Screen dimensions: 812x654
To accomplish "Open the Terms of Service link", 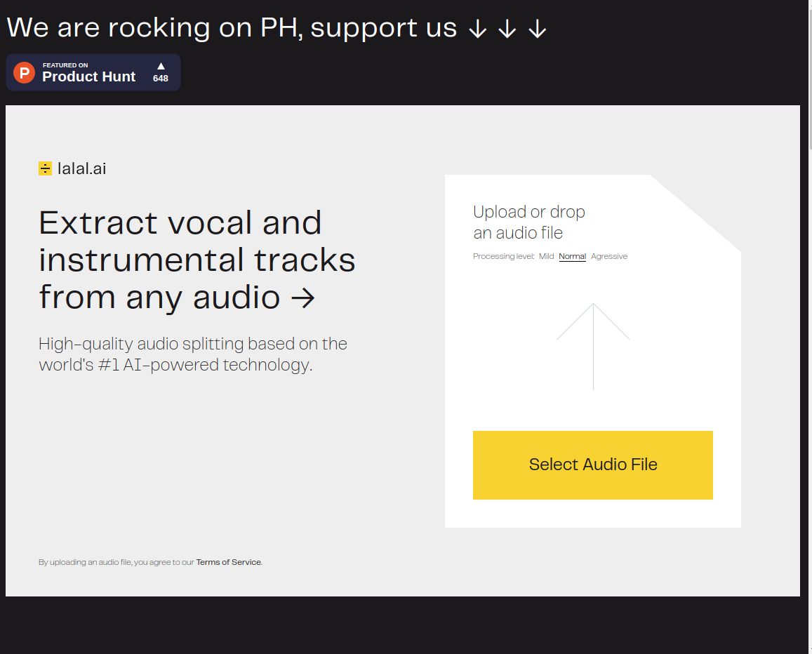I will (x=228, y=562).
